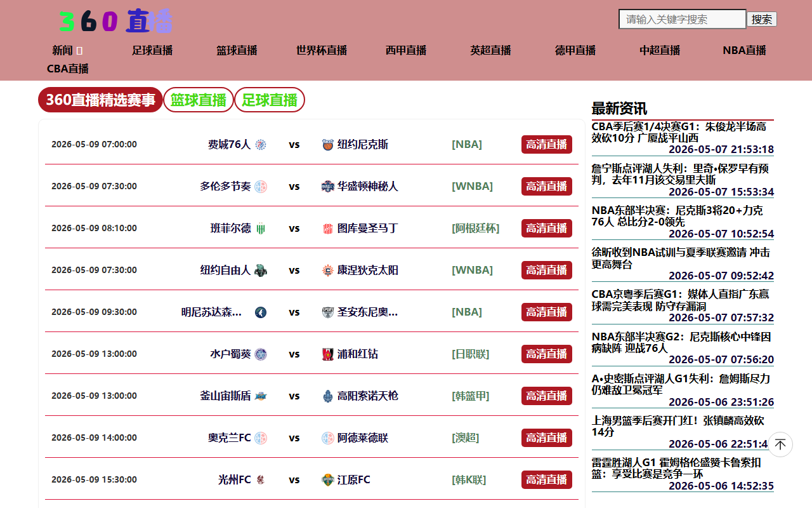Click the Minnesota Timberwolves team logo
812x508 pixels.
261,312
